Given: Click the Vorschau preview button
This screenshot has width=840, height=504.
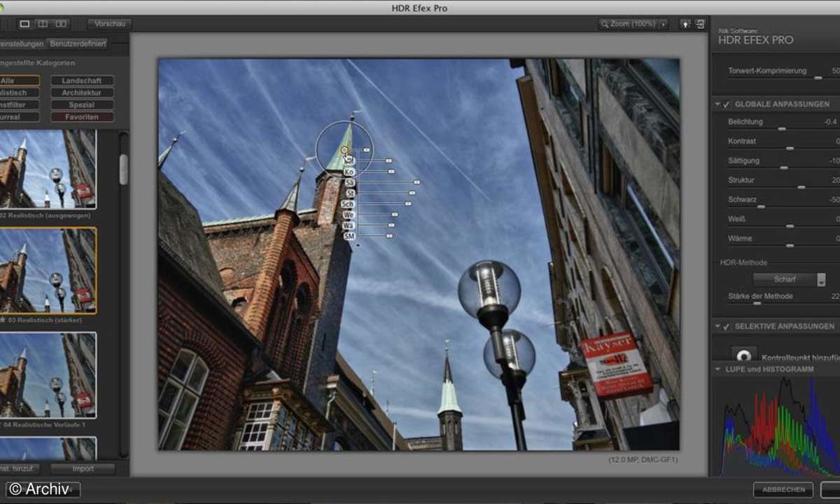Looking at the screenshot, I should 109,24.
